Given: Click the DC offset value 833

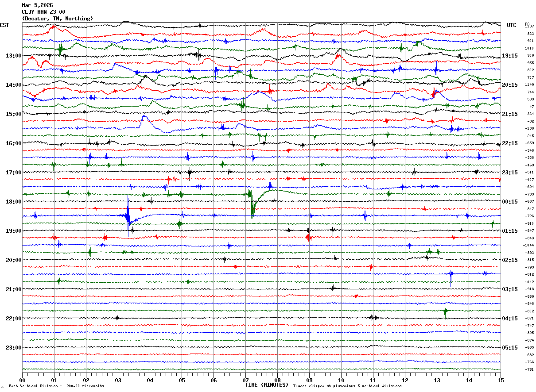Looking at the screenshot, I should pyautogui.click(x=530, y=34).
